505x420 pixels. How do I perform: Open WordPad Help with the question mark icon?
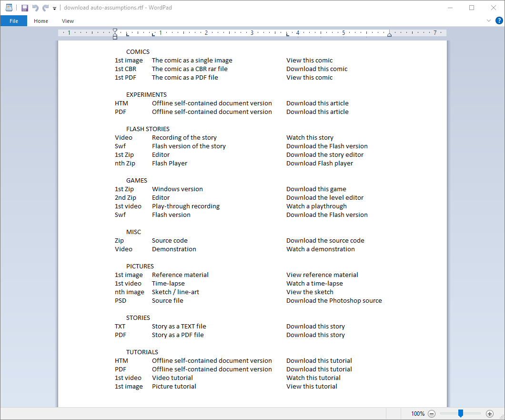(x=499, y=20)
